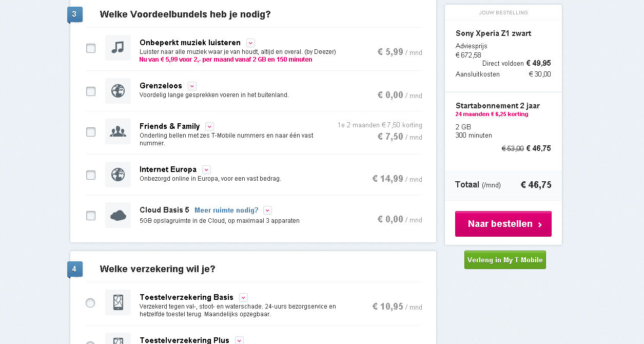Click the music note icon for Onbeperkt muziek
The image size is (644, 344).
pos(118,48)
